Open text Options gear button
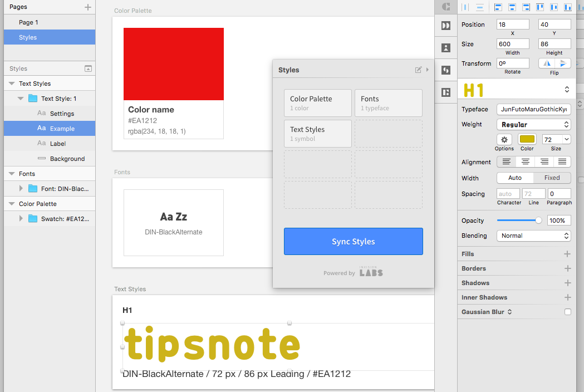The image size is (584, 392). click(504, 139)
